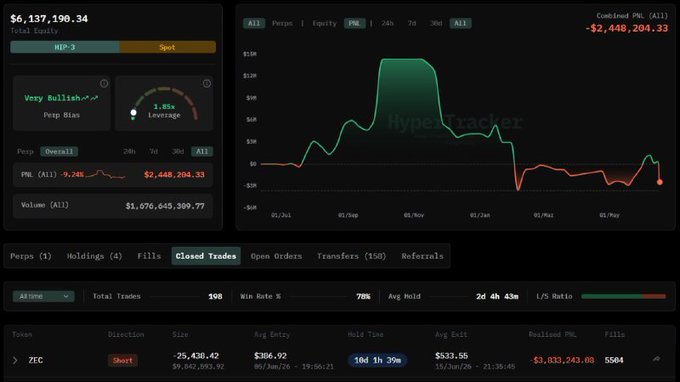Screen dimensions: 680x382
Task: Sort by Hold Time column header
Action: 366,334
